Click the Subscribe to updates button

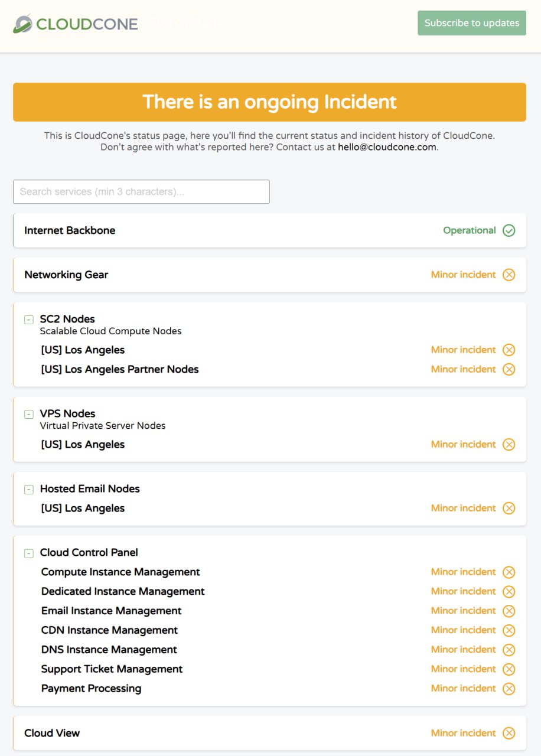click(471, 23)
